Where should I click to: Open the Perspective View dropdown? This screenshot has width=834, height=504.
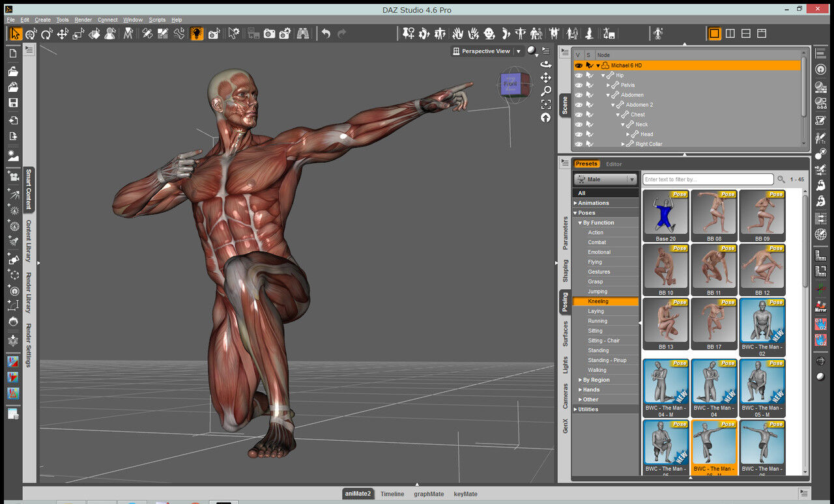[519, 51]
